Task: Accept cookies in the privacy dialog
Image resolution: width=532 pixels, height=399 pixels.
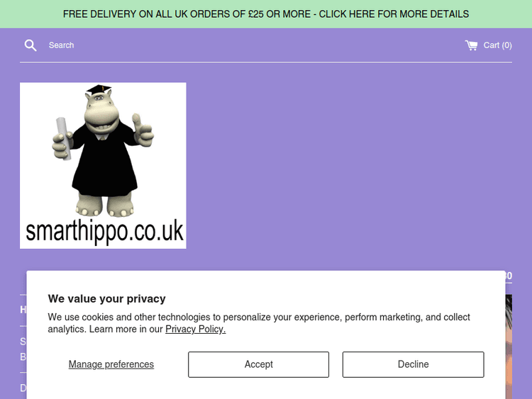Action: click(x=258, y=364)
